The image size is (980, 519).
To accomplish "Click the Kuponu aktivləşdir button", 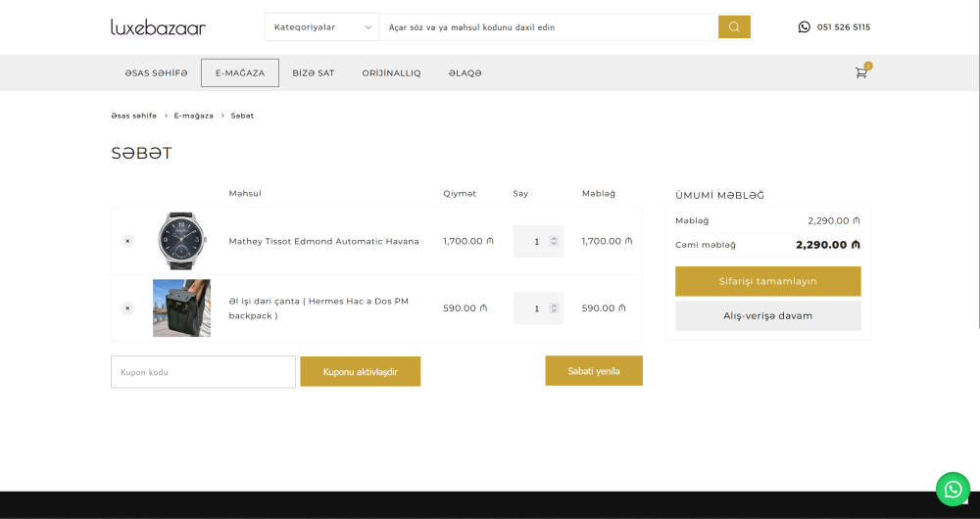I will (360, 371).
